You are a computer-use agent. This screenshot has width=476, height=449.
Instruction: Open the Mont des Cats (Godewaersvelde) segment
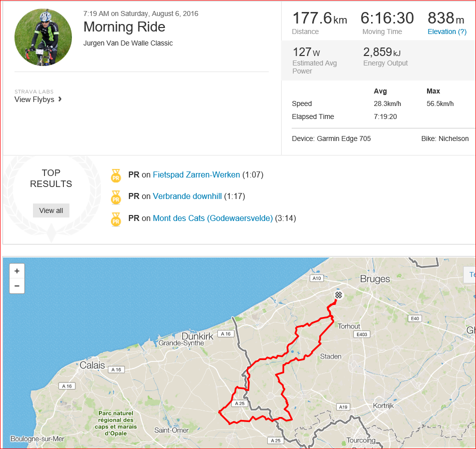tap(212, 218)
